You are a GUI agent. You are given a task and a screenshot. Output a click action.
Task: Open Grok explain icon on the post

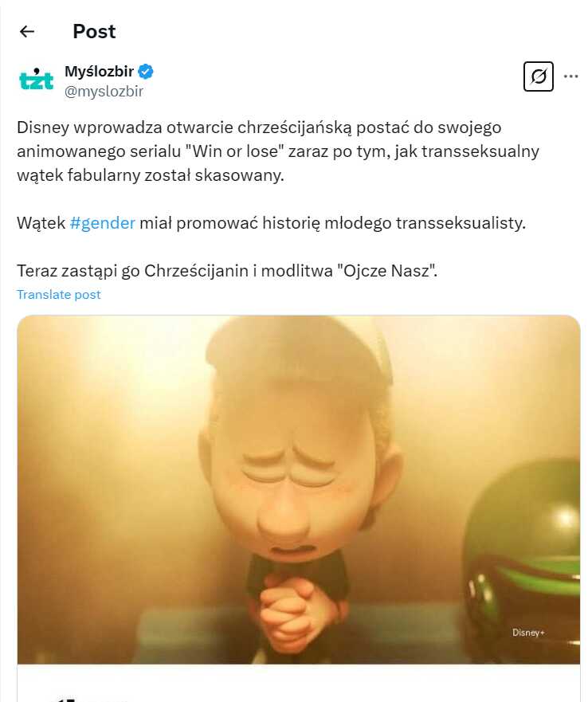[x=539, y=76]
